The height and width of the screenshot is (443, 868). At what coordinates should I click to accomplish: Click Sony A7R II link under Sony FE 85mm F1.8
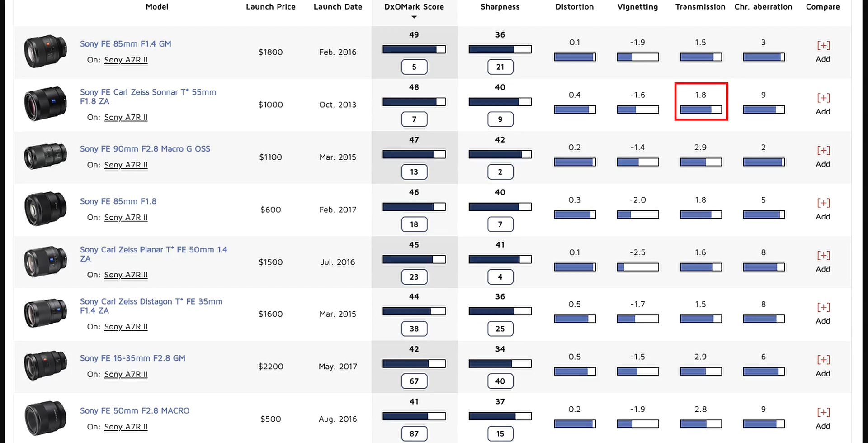[x=126, y=218]
